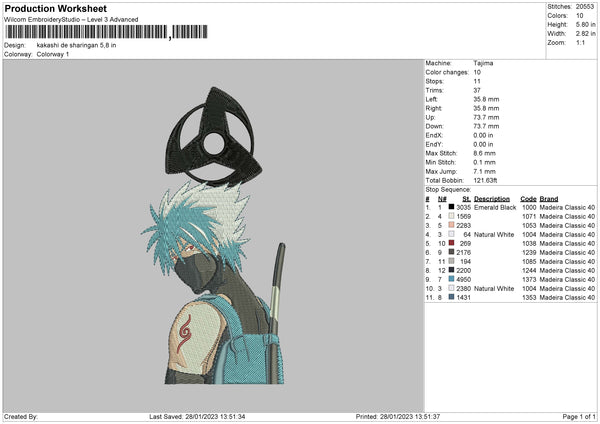Click the thread code '1373'
Screen dimensions: 600x424
[529, 279]
